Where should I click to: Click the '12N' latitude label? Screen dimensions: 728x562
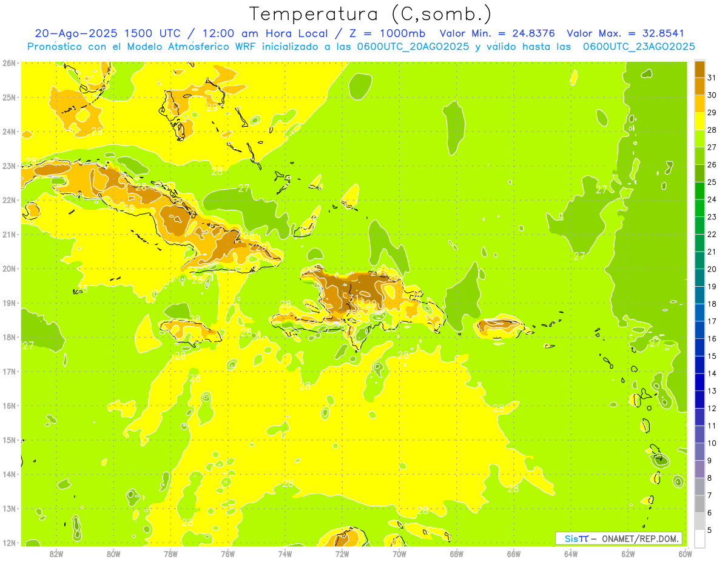click(8, 543)
